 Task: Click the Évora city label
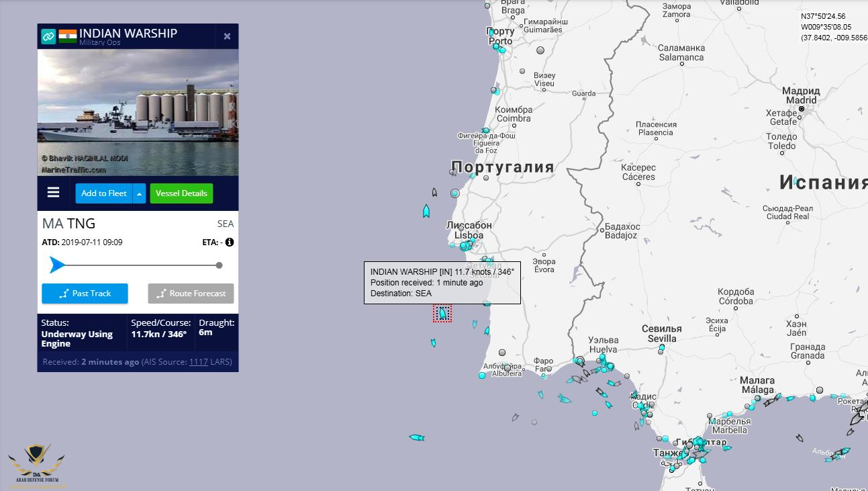(544, 269)
